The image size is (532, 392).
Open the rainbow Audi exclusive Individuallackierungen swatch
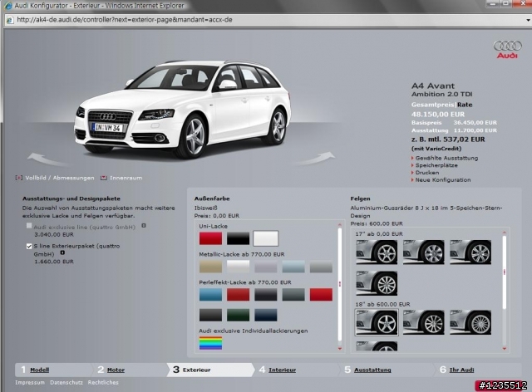(x=210, y=343)
